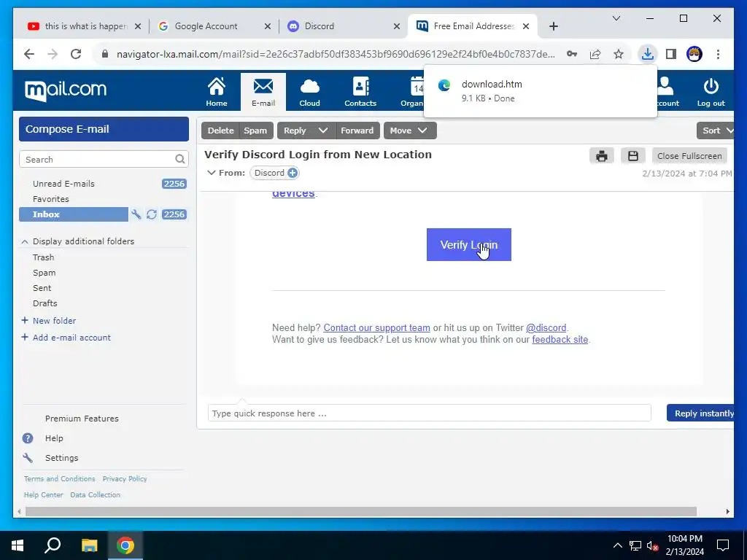Open Privacy Policy link
747x560 pixels.
point(125,479)
